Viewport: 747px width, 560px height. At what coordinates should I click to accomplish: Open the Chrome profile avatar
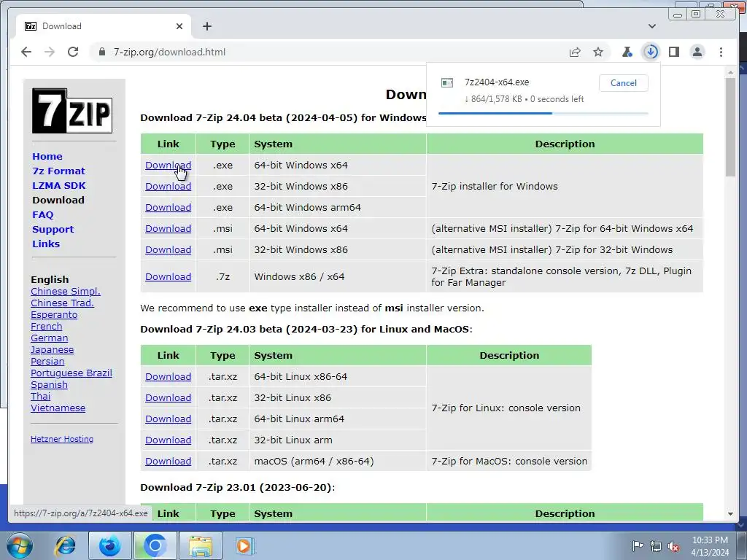pos(697,52)
